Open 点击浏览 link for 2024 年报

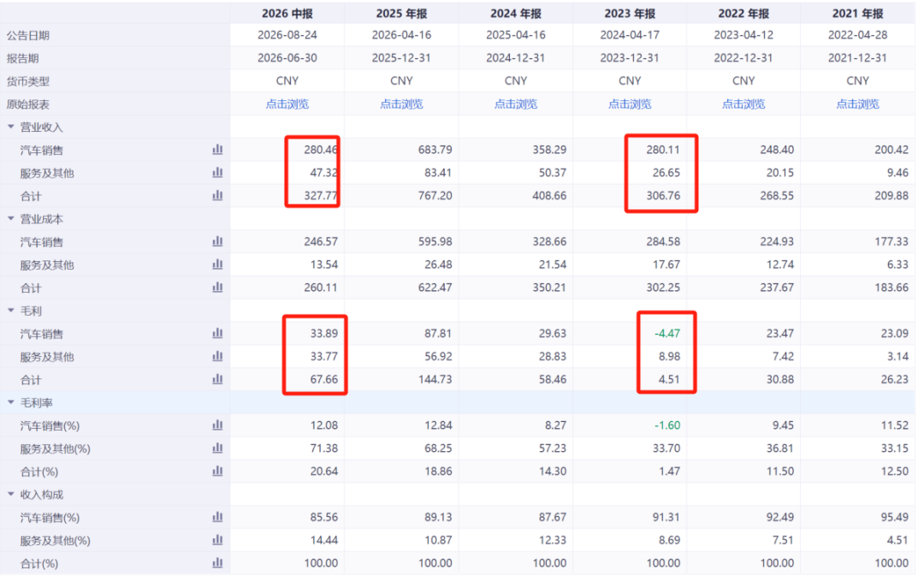(516, 104)
